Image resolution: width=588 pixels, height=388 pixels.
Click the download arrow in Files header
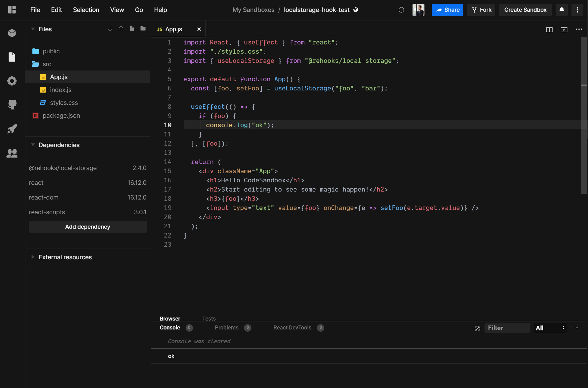point(110,29)
